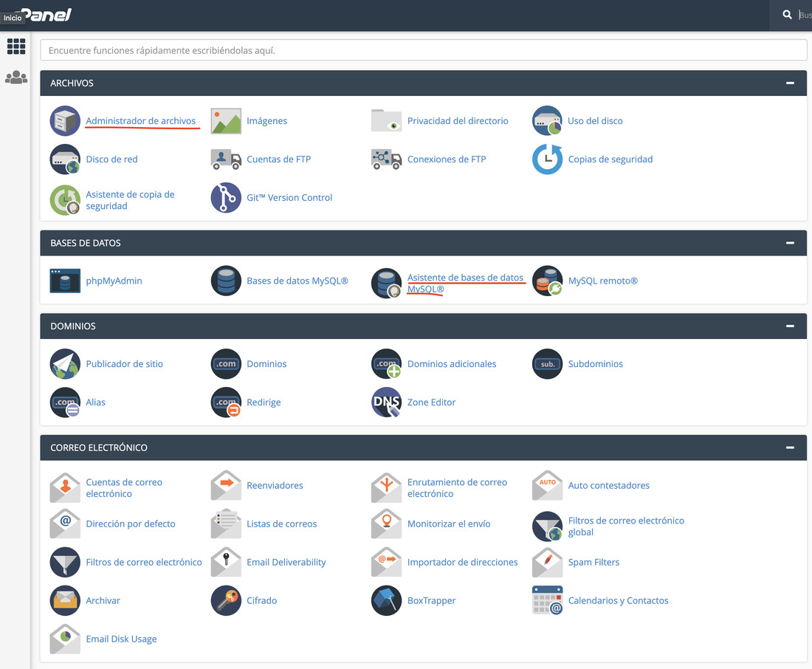Open the Filtros de correo electrónico funnel icon
This screenshot has height=669, width=812.
point(65,562)
